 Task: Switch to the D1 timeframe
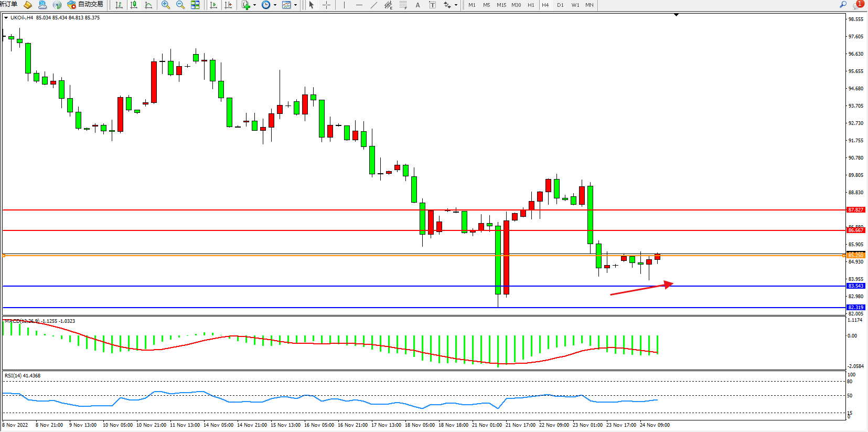click(560, 5)
